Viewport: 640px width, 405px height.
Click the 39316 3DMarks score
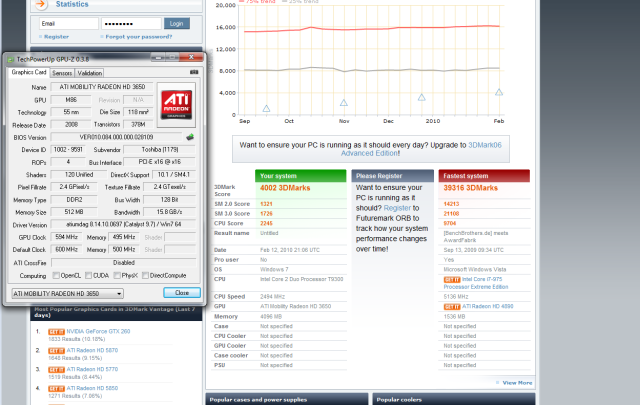click(x=471, y=188)
